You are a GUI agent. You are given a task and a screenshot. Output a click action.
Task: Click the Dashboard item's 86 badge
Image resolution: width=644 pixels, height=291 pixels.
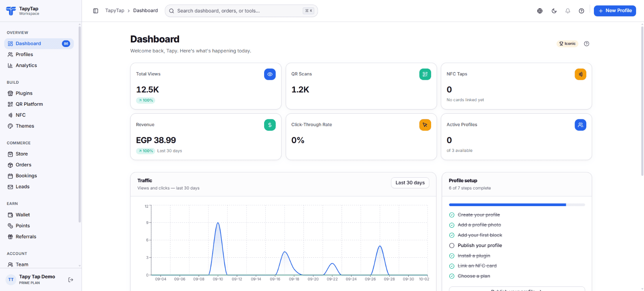pyautogui.click(x=66, y=44)
